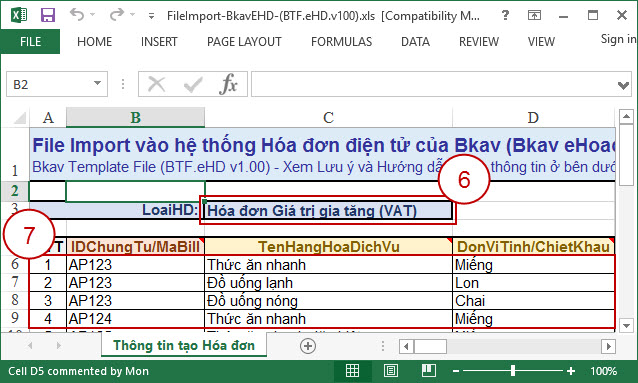Select the LoaiHD invoice type cell

(328, 210)
